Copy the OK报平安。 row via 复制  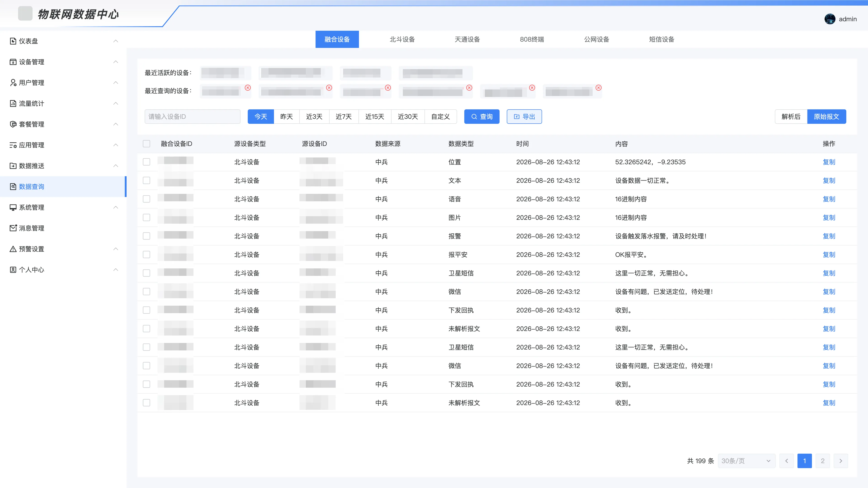click(829, 255)
